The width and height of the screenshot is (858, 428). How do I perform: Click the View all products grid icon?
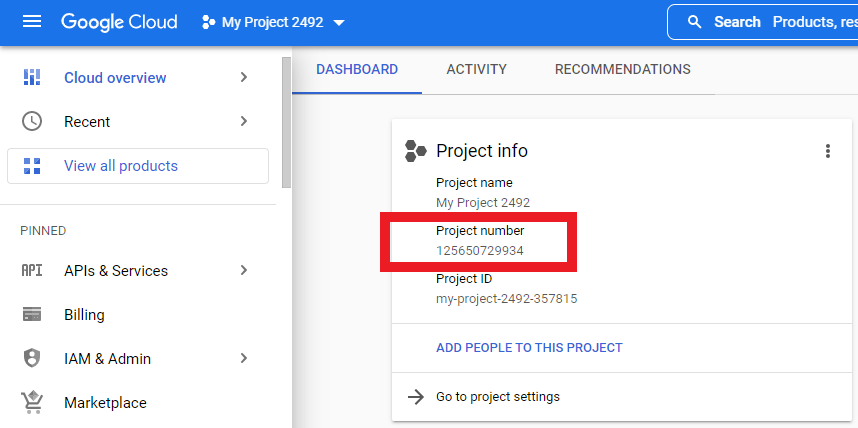[32, 166]
